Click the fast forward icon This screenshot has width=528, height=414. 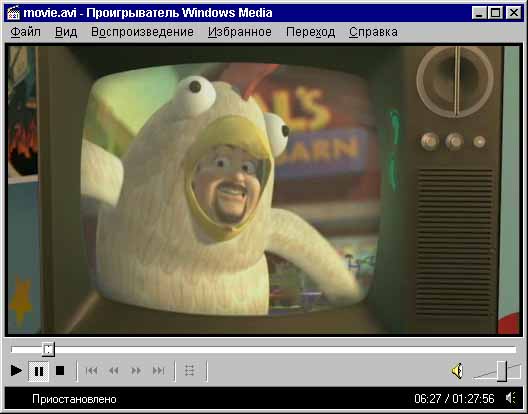pyautogui.click(x=136, y=371)
